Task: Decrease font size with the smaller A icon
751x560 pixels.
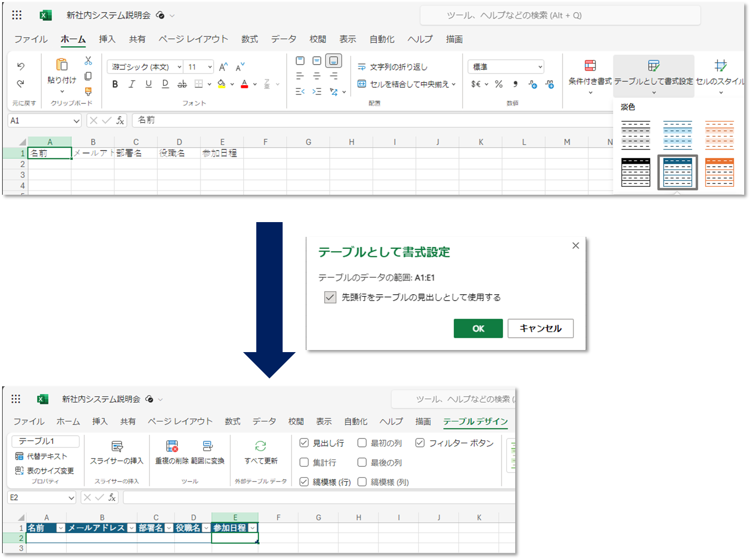Action: click(240, 67)
